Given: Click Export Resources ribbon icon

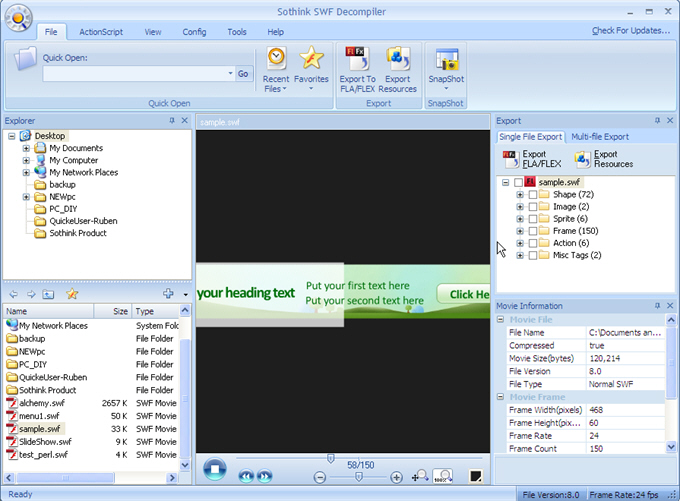Looking at the screenshot, I should pyautogui.click(x=398, y=69).
